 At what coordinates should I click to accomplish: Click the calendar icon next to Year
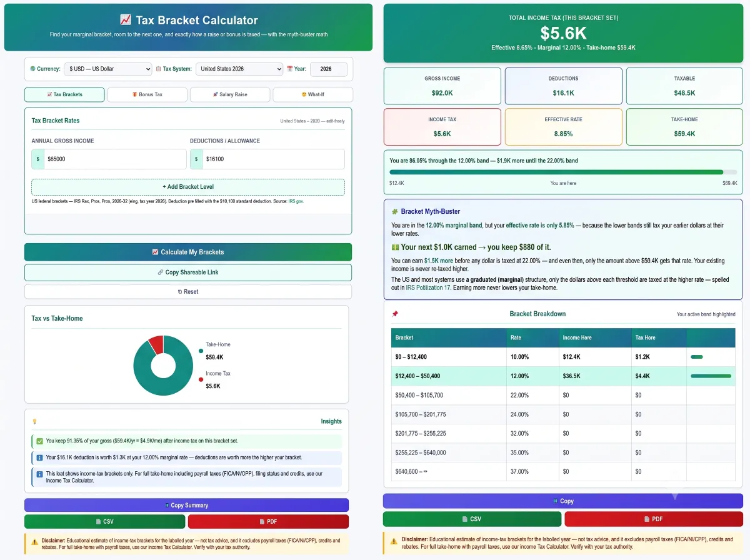pos(289,69)
